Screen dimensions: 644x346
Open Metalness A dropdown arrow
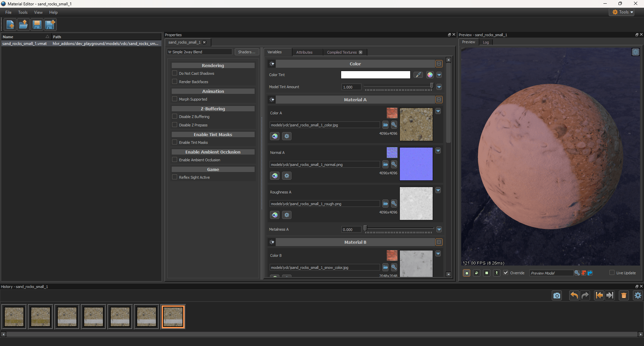coord(439,229)
